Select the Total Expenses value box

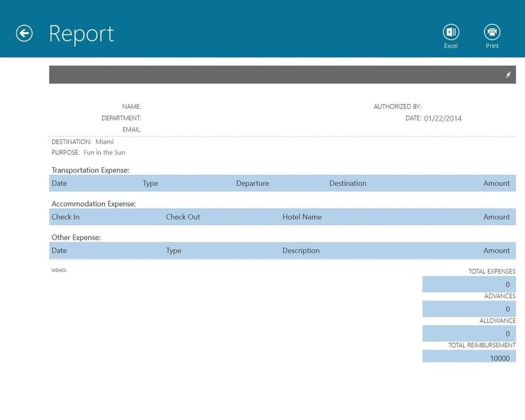pos(469,284)
